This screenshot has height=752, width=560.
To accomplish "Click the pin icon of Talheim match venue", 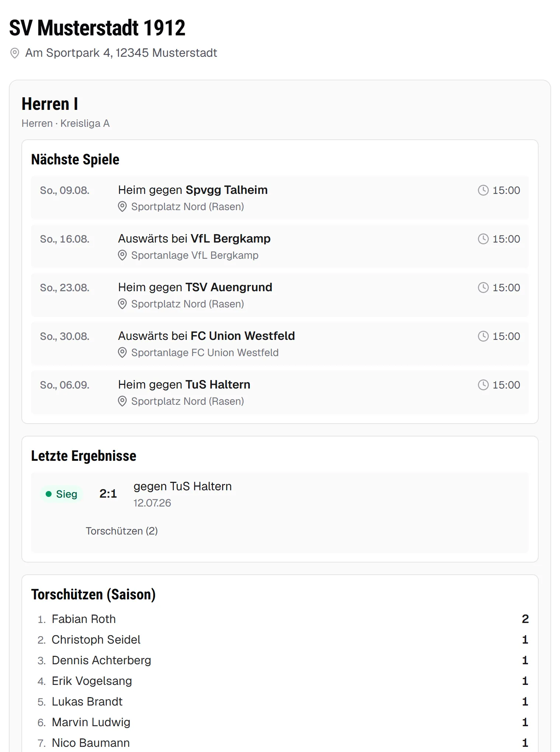I will [122, 206].
